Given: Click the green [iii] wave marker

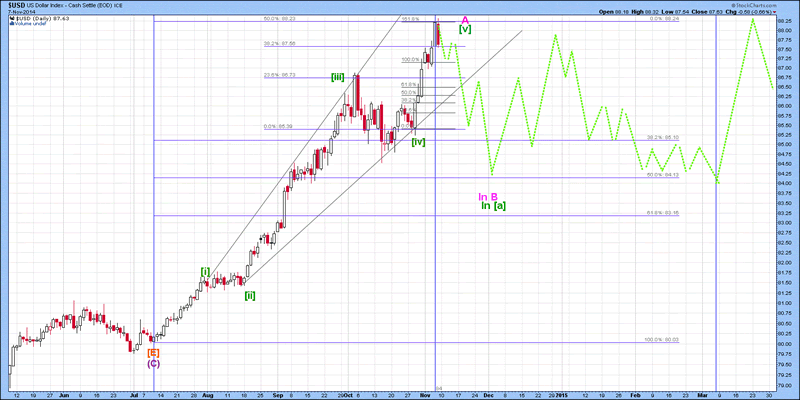Looking at the screenshot, I should click(x=340, y=77).
